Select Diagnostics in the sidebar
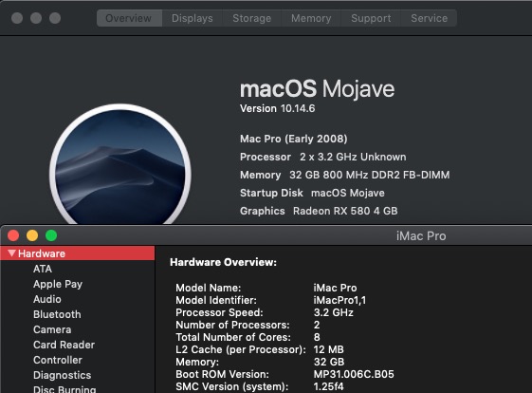 [x=62, y=375]
